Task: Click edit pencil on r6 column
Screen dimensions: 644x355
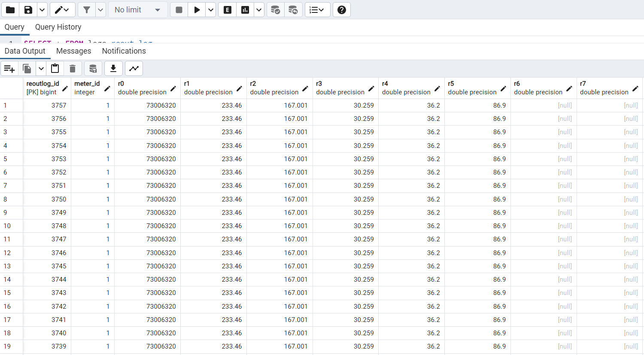Action: click(x=569, y=88)
